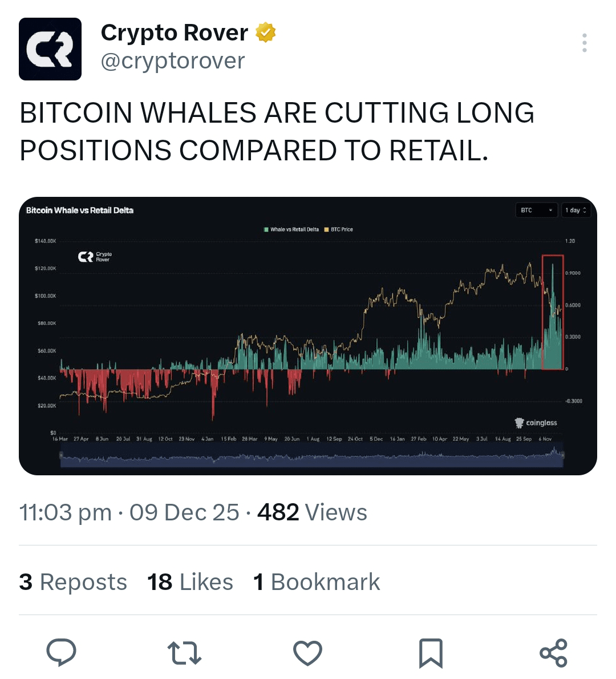Image resolution: width=616 pixels, height=679 pixels.
Task: Expand the BTC coin dropdown
Action: (536, 210)
